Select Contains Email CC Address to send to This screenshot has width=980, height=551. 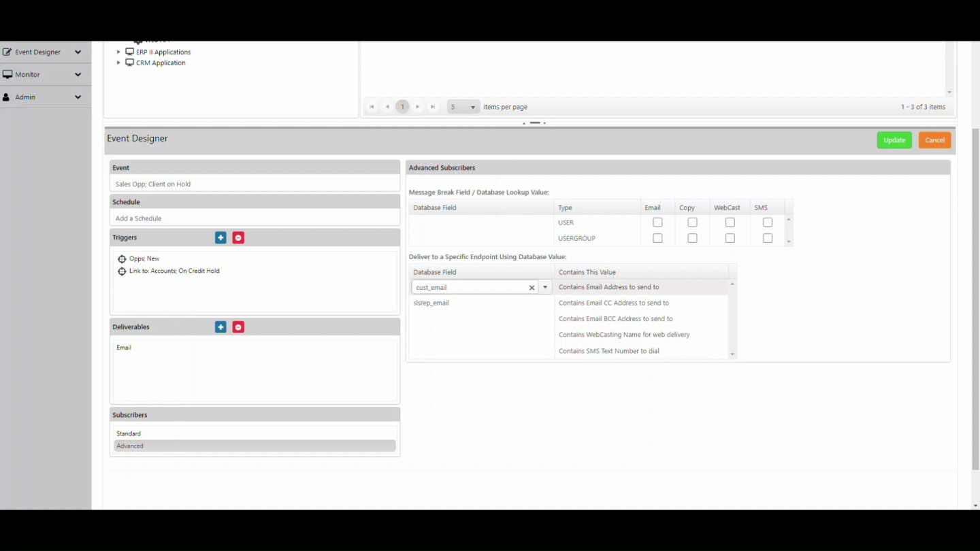(x=614, y=303)
